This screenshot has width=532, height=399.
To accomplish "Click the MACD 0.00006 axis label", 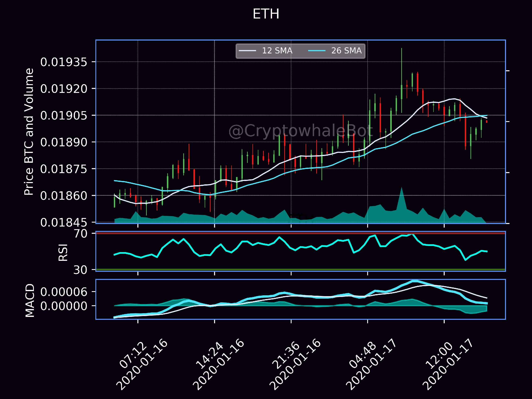I will pyautogui.click(x=64, y=292).
